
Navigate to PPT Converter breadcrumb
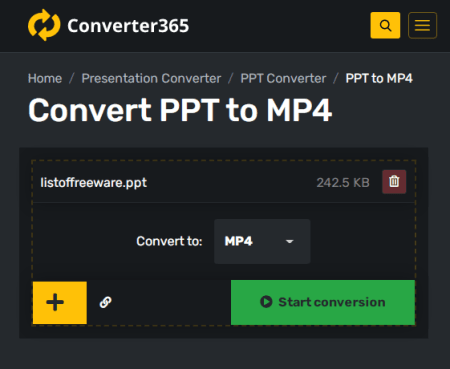tap(283, 78)
